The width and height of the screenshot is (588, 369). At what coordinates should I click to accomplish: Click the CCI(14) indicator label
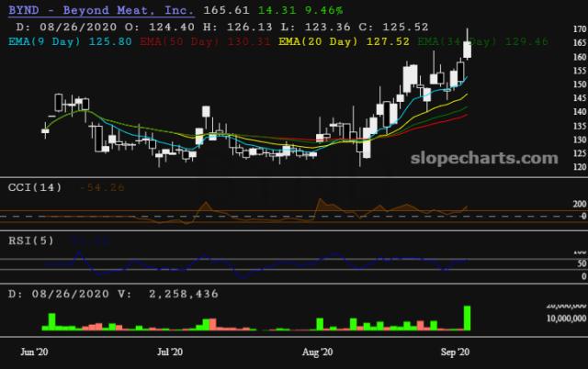click(35, 187)
